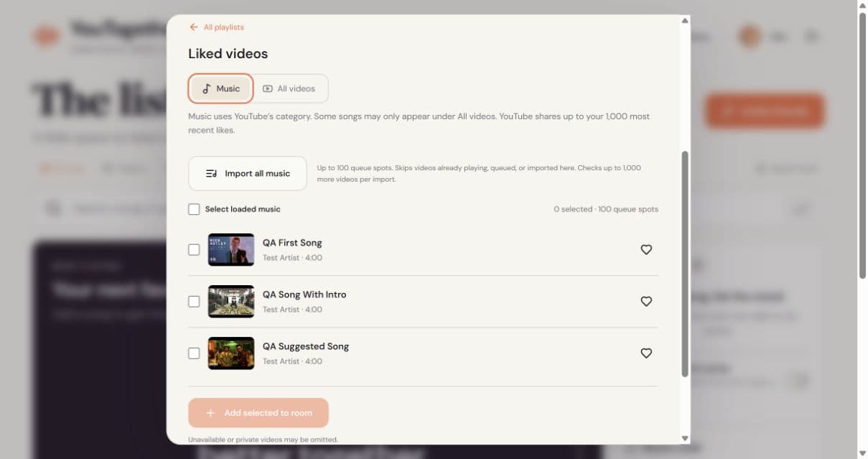This screenshot has width=868, height=459.
Task: Click the video icon in All videos tab
Action: click(268, 89)
